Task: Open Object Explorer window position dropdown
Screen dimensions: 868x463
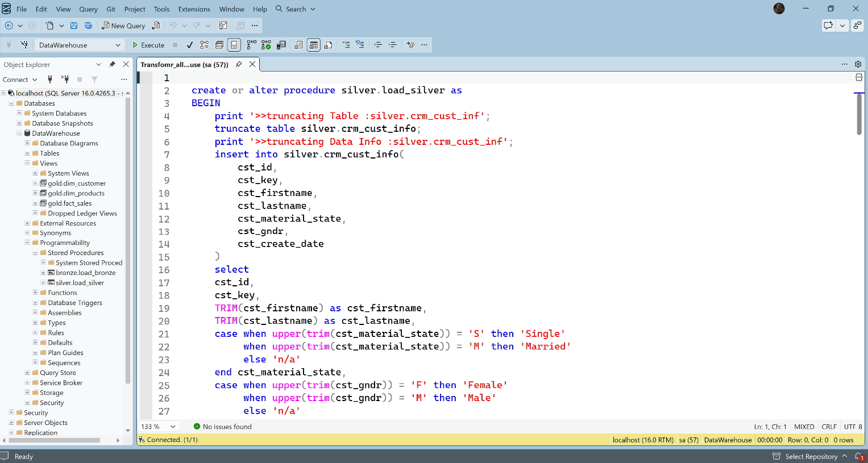Action: pyautogui.click(x=98, y=64)
